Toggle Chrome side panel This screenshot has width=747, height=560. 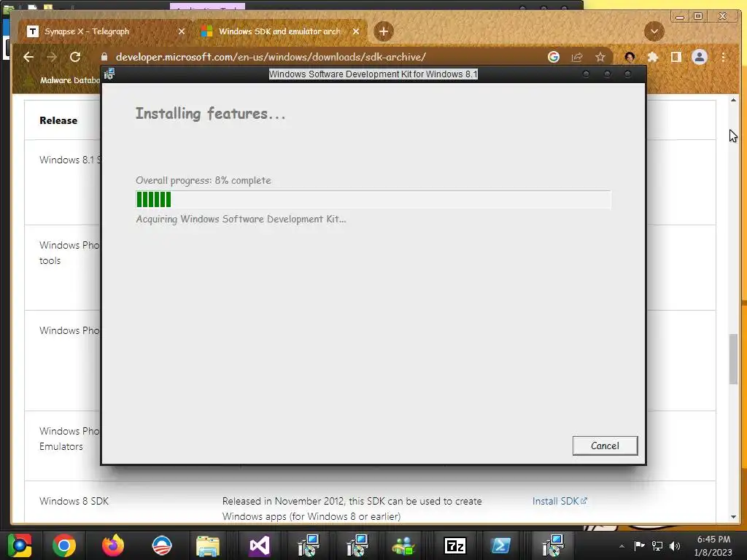tap(676, 57)
